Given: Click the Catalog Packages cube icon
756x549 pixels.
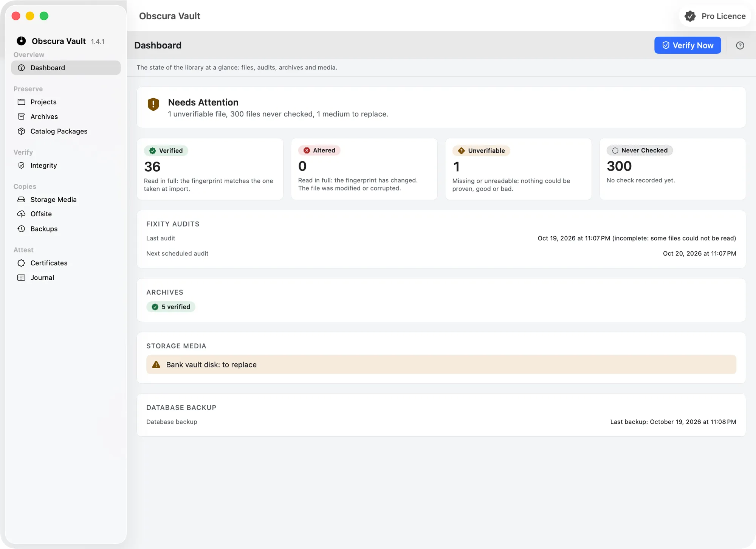Looking at the screenshot, I should 22,131.
